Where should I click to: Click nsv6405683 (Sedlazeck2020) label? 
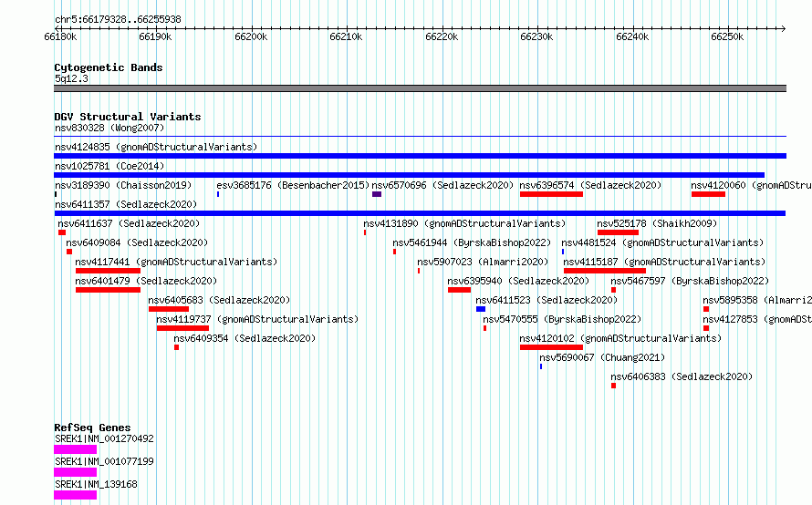(219, 300)
